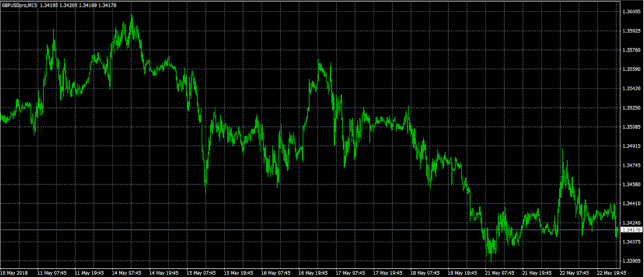This screenshot has height=277, width=644.
Task: Click the GBPUSDpro,M15 chart title text
Action: [x=20, y=5]
